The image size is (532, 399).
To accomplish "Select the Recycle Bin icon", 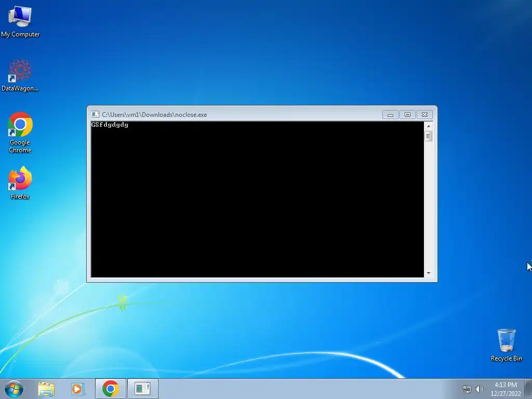I will pyautogui.click(x=506, y=345).
